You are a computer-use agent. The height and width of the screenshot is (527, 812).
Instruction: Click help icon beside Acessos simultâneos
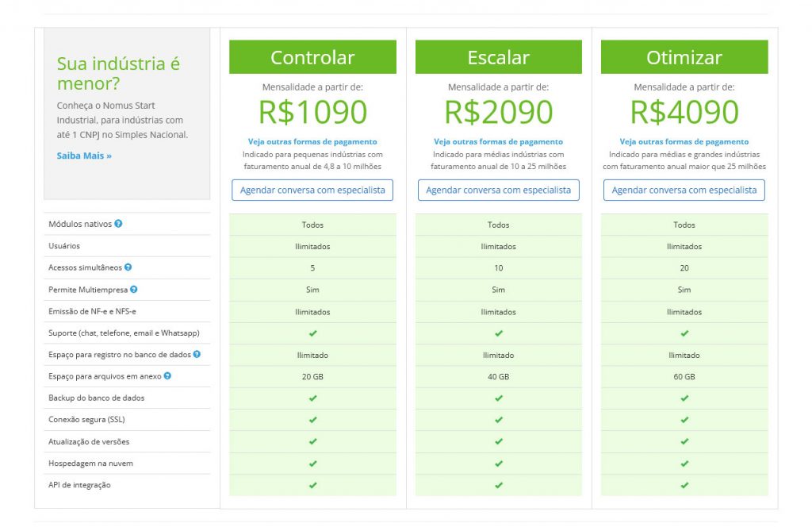128,267
